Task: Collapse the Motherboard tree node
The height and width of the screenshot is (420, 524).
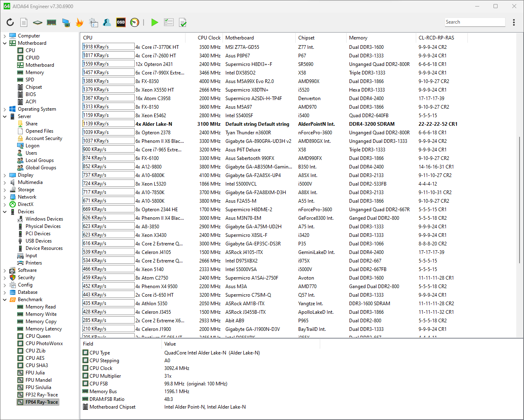Action: point(4,43)
